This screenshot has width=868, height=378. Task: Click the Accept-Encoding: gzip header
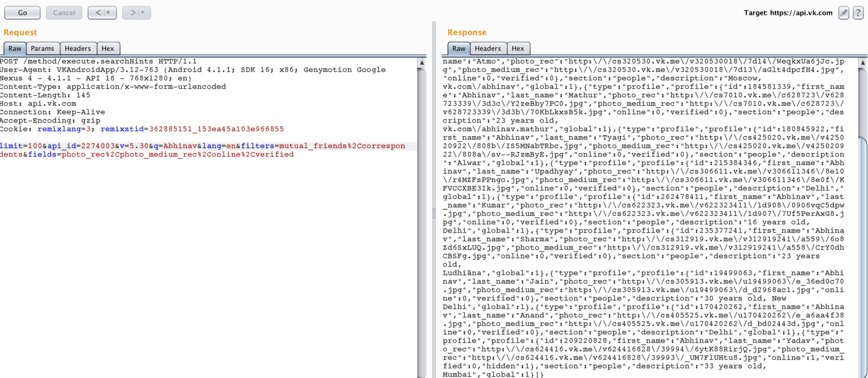50,120
